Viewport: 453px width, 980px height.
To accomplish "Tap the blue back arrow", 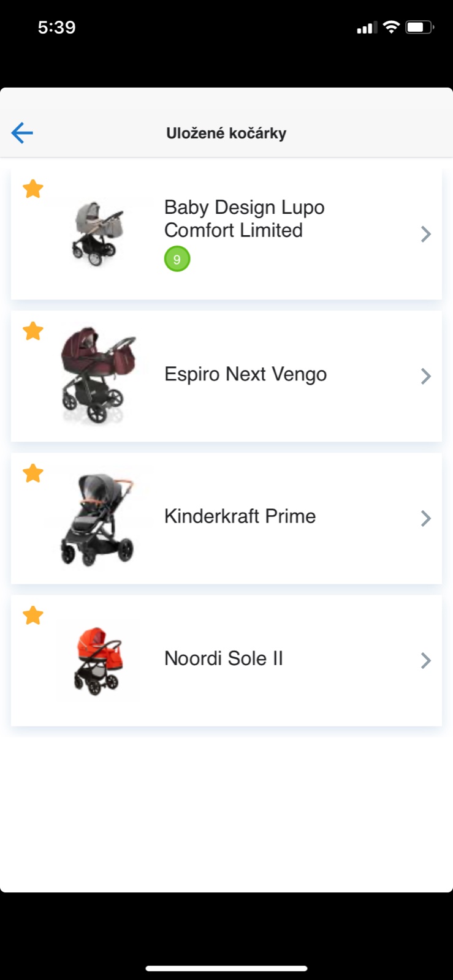I will pyautogui.click(x=22, y=133).
